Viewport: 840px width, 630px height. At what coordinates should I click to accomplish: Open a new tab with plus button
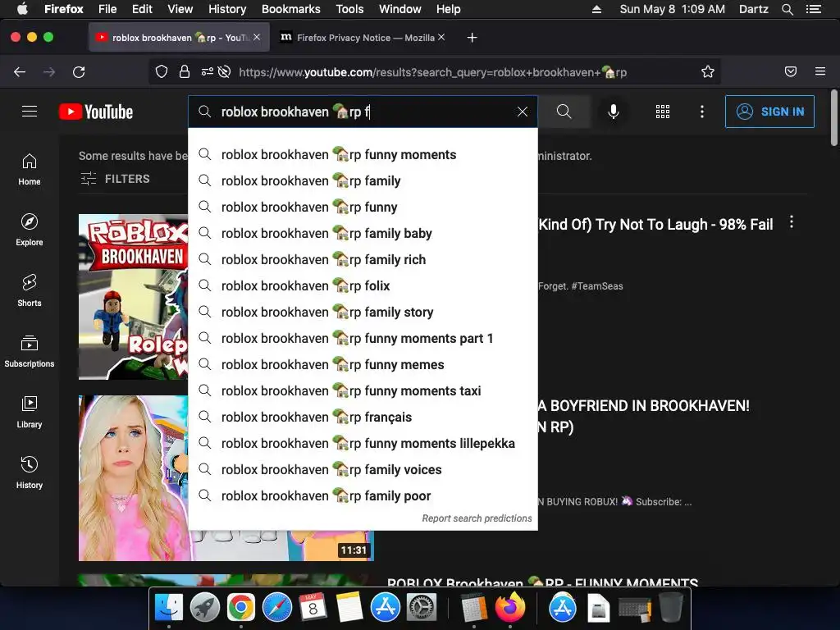[472, 38]
